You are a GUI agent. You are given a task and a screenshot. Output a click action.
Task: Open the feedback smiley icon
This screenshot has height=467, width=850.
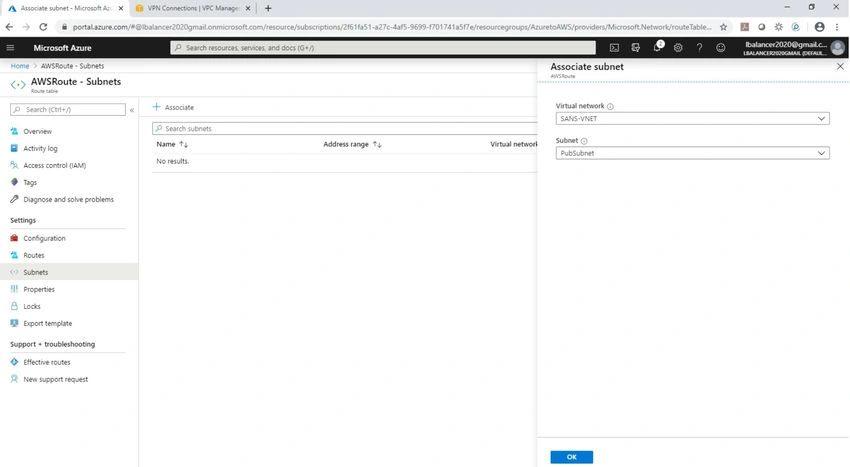click(720, 48)
